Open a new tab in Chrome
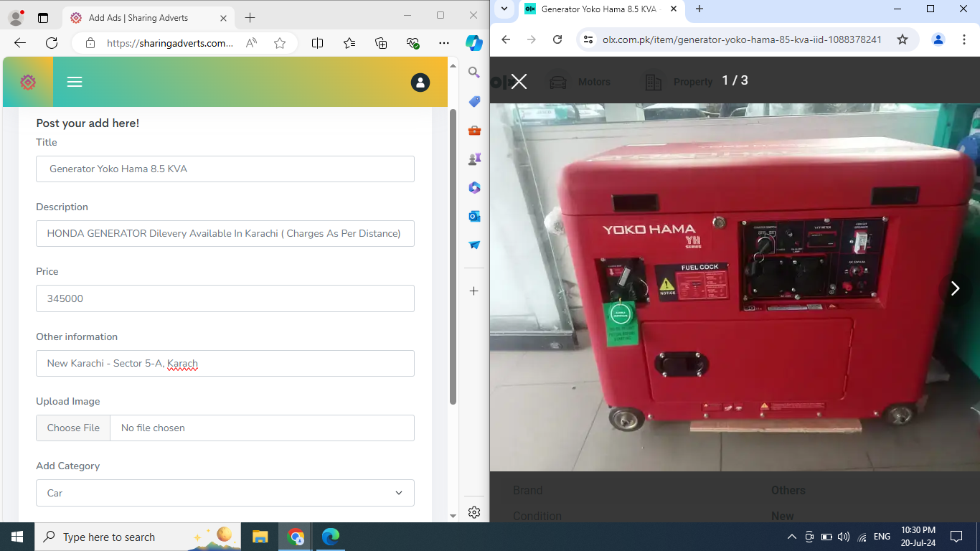Image resolution: width=980 pixels, height=551 pixels. point(699,9)
